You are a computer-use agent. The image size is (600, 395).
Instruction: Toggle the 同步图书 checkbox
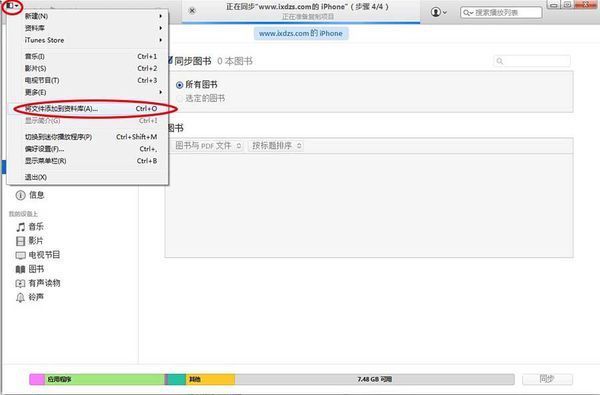(x=170, y=60)
